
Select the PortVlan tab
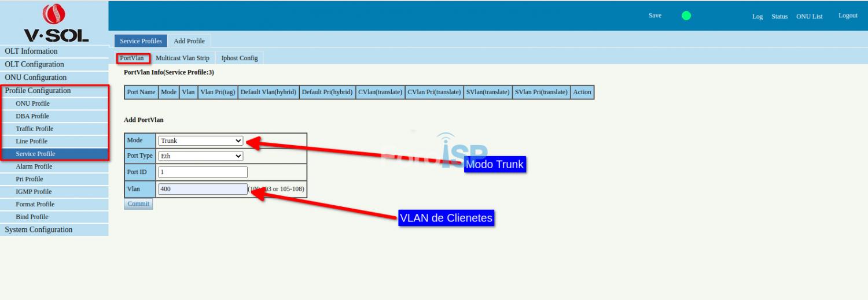tap(132, 58)
